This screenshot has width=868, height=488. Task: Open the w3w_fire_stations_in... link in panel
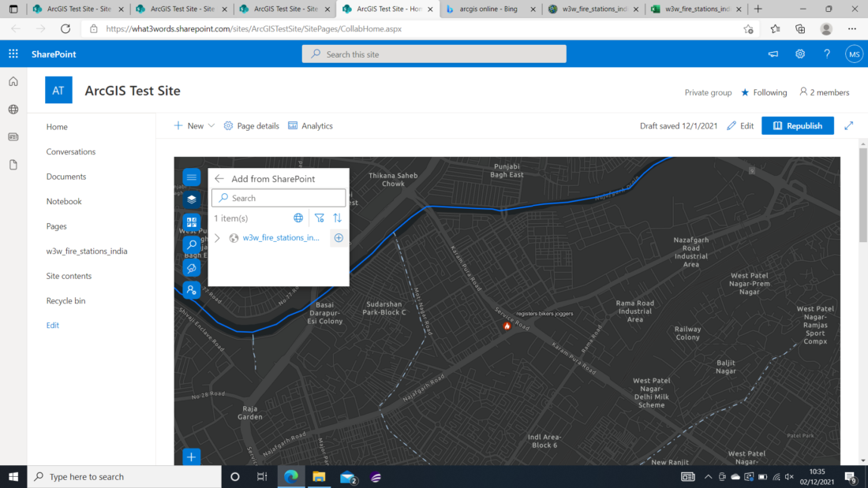(281, 238)
